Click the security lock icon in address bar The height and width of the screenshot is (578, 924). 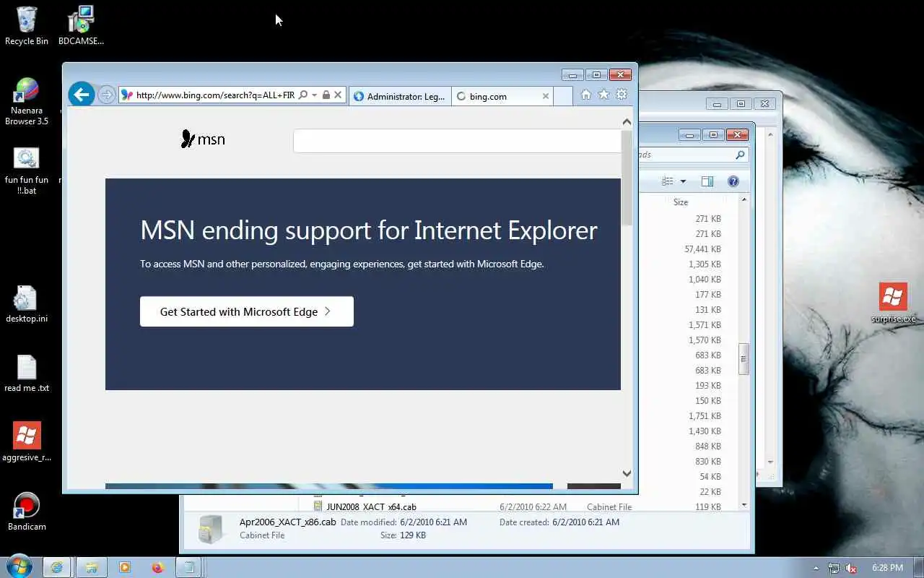point(326,95)
